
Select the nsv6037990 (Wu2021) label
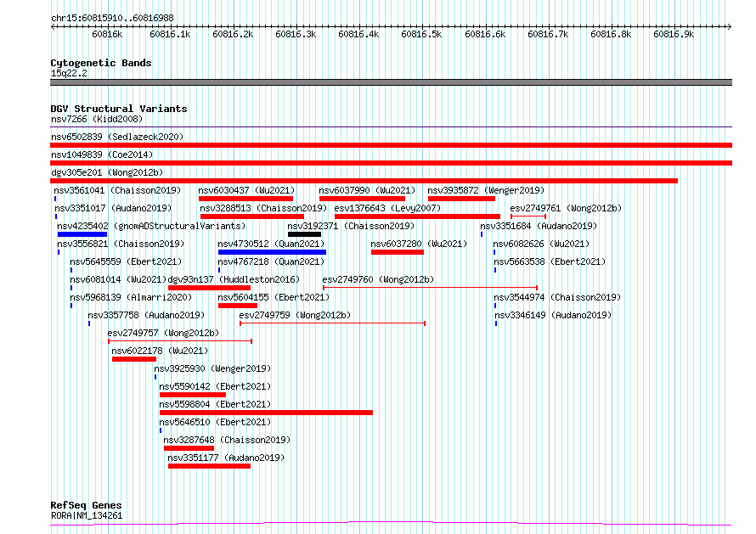pos(367,190)
